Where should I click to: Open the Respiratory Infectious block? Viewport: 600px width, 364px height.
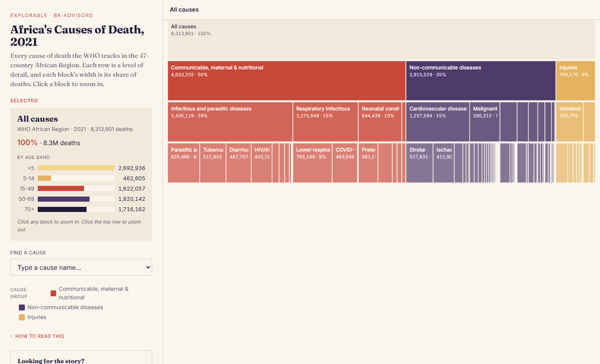tap(326, 122)
